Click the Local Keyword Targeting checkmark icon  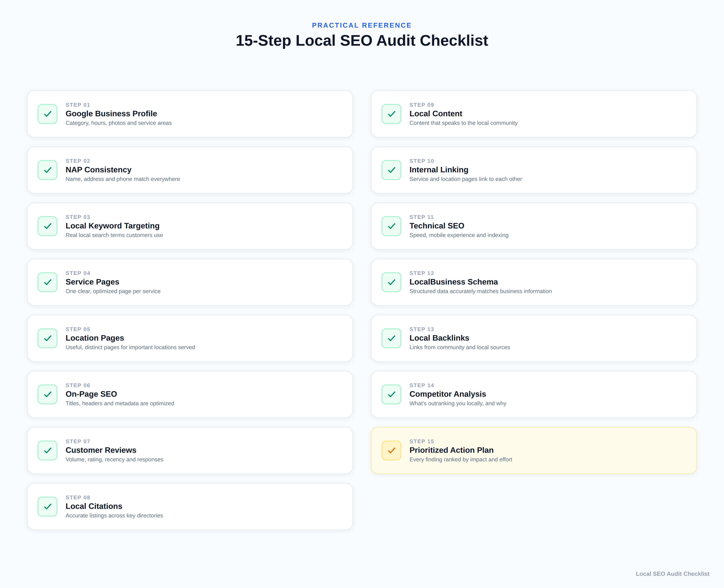pyautogui.click(x=48, y=226)
